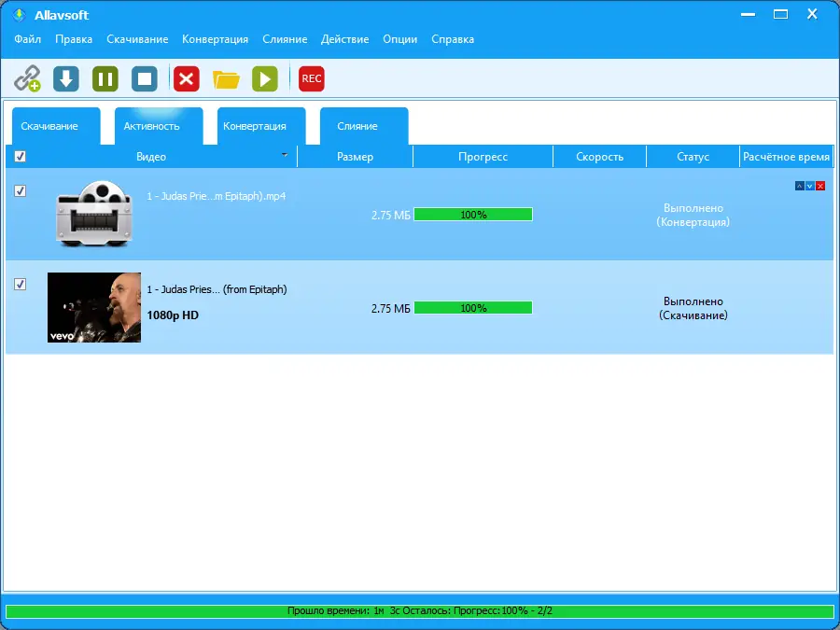Sort by the Видео column header
The image size is (840, 630).
tap(151, 157)
